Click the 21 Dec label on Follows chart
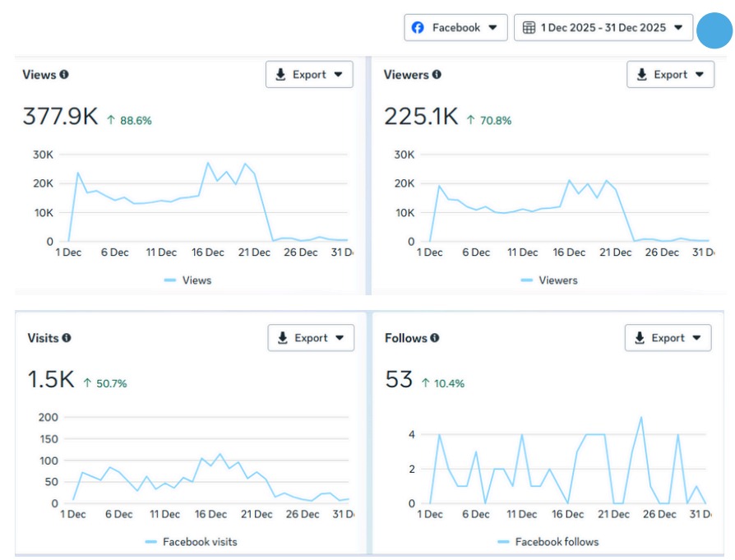This screenshot has height=560, width=735. (613, 514)
